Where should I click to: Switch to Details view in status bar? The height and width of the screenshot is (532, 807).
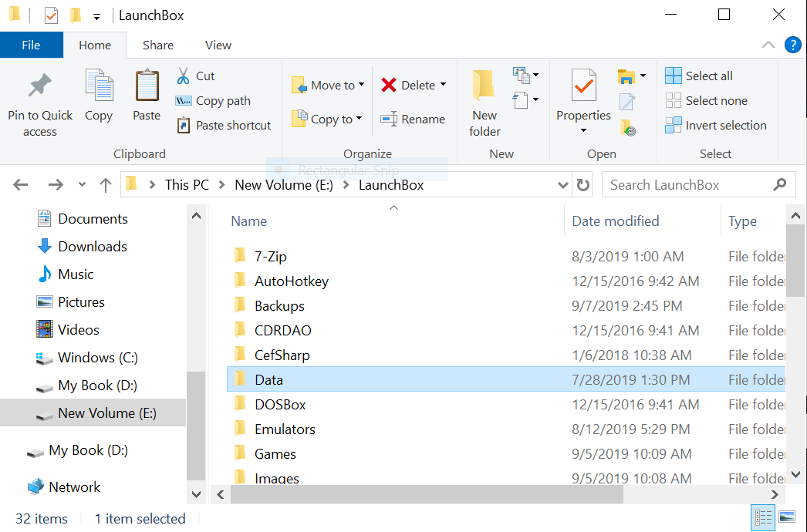[763, 517]
